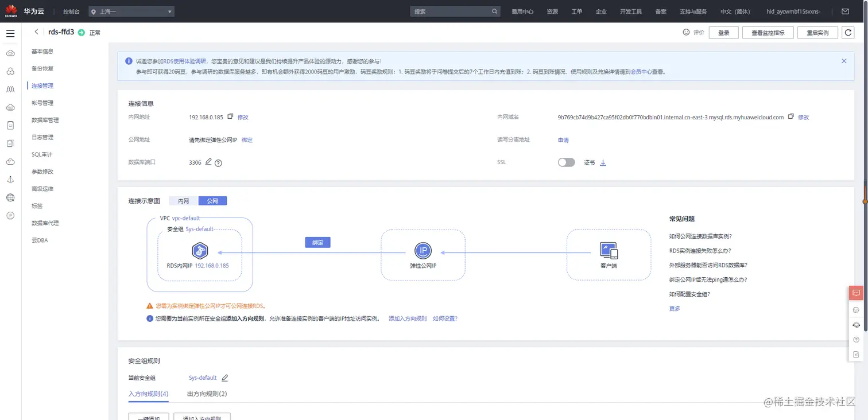Click the headset support icon on right edge

click(856, 325)
